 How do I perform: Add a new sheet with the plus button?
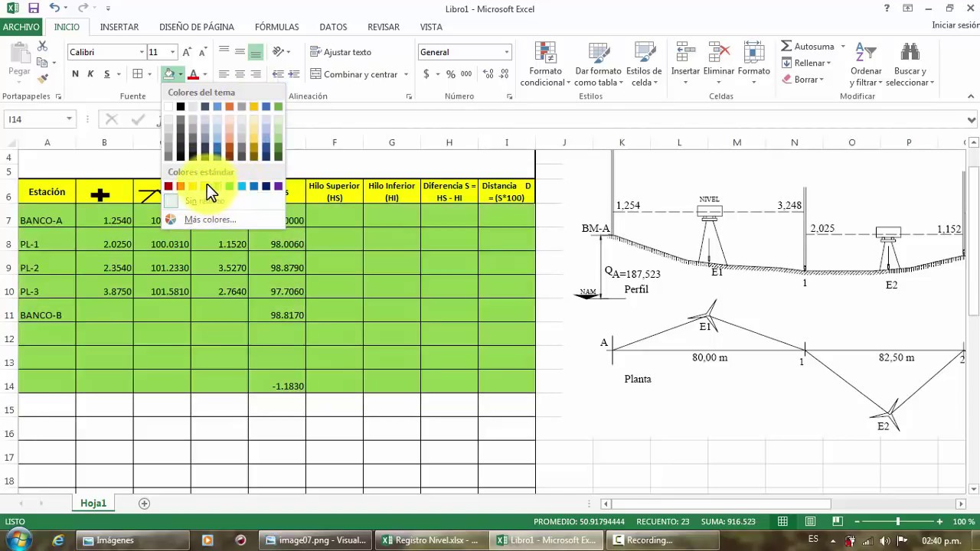click(144, 504)
